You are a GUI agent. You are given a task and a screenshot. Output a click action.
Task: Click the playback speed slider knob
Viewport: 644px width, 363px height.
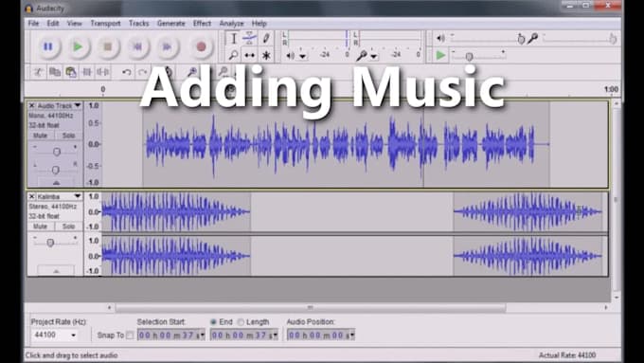click(469, 57)
